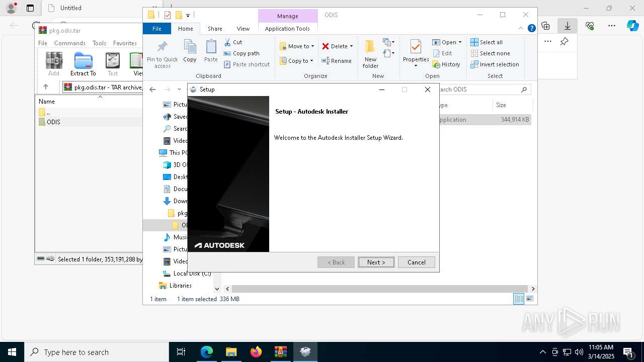Click Add icon in WinRAR toolbar

[x=54, y=64]
